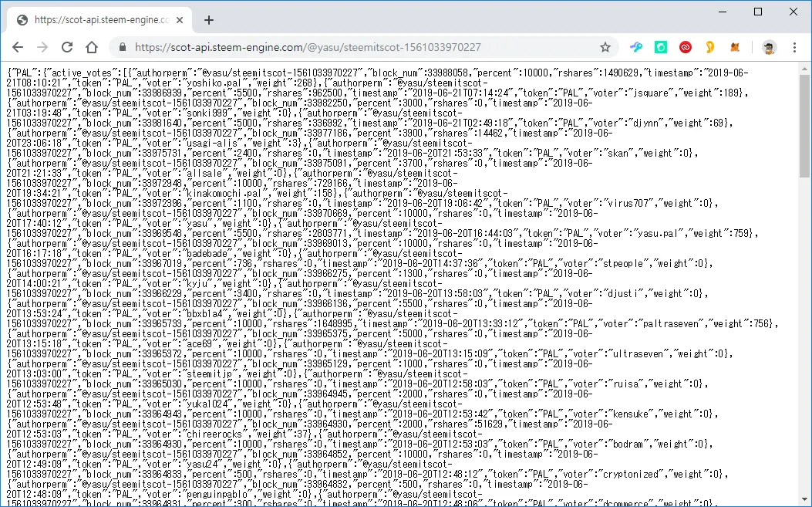The height and width of the screenshot is (507, 812).
Task: Click the "active_votes" key at the top
Action: (x=83, y=73)
